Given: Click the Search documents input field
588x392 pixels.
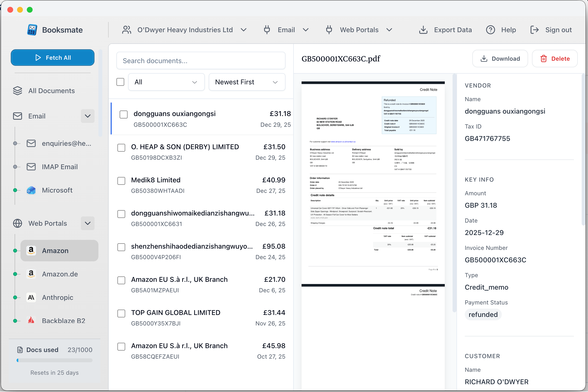Looking at the screenshot, I should click(x=200, y=61).
